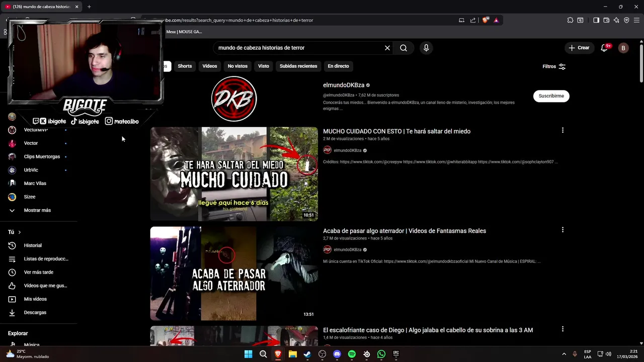Viewport: 644px width, 362px height.
Task: Open three-dot menu for caso de Diego video
Action: coord(562,329)
